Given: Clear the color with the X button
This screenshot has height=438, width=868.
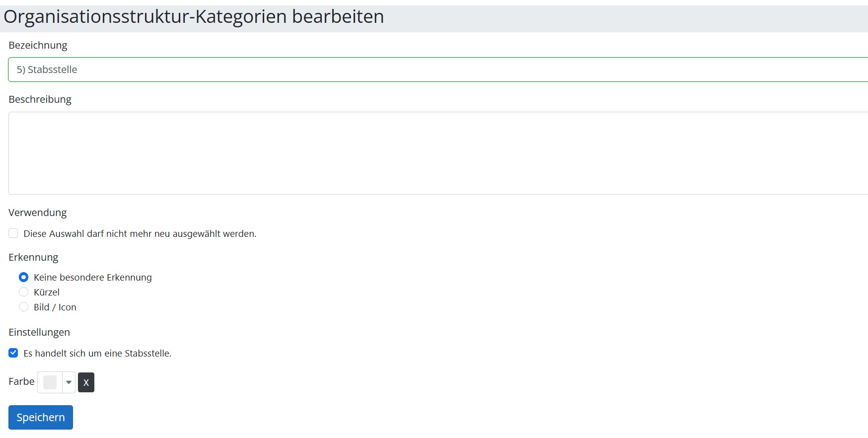Looking at the screenshot, I should [86, 382].
